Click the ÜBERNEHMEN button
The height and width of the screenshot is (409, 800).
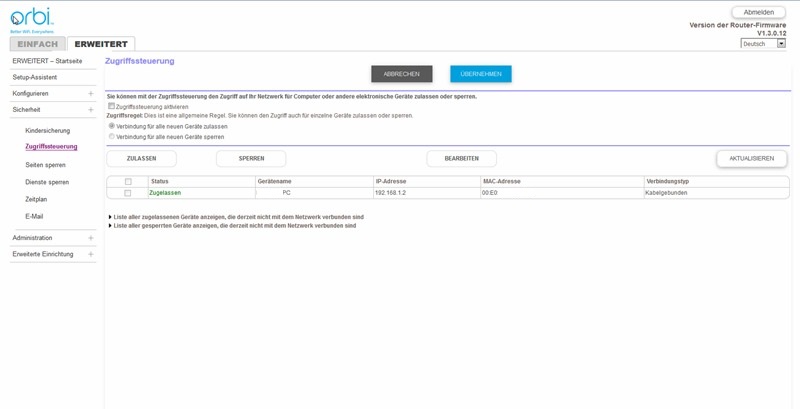point(481,74)
